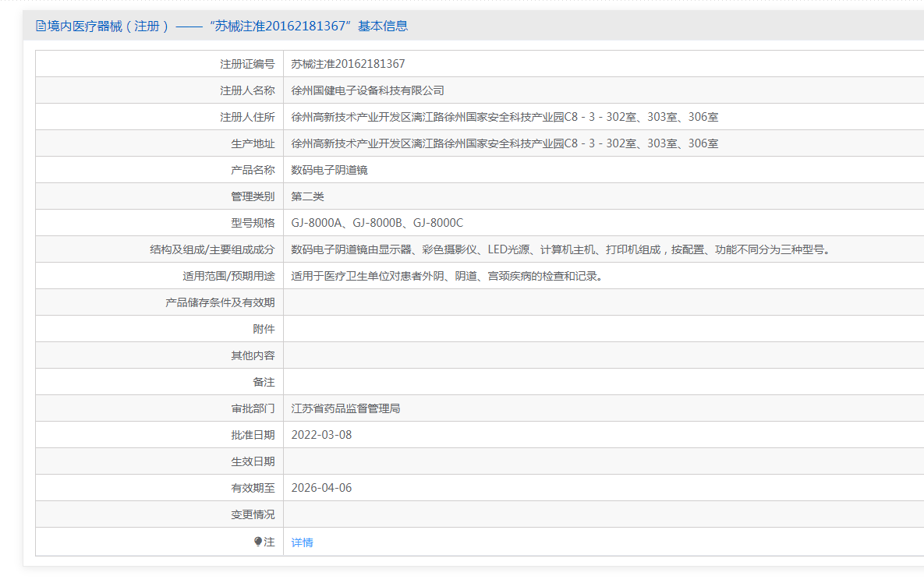Select the product name 数码电子阴道镜
The image size is (924, 583).
tap(329, 170)
